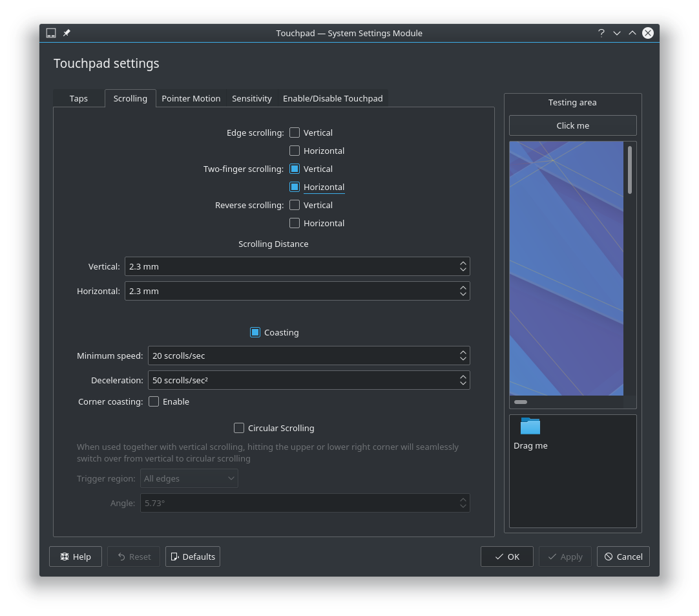The width and height of the screenshot is (699, 616).
Task: Close the Touchpad settings window
Action: [648, 33]
